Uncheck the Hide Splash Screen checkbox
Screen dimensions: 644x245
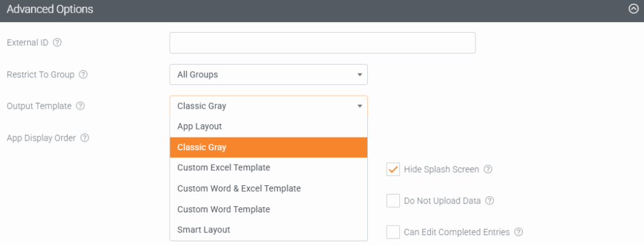coord(393,169)
